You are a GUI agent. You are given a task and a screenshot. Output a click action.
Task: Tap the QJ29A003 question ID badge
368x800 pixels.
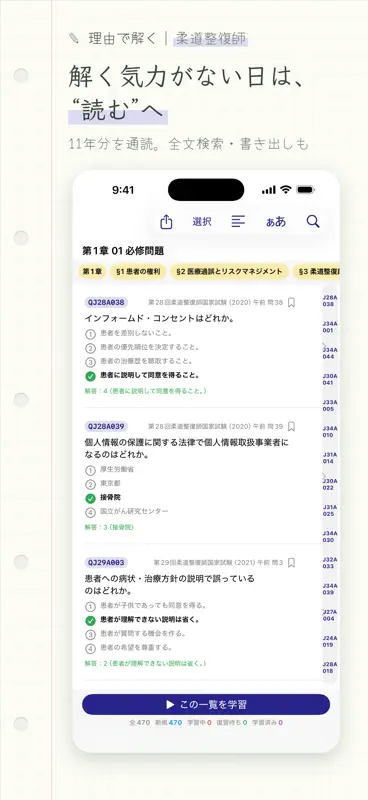(x=106, y=563)
